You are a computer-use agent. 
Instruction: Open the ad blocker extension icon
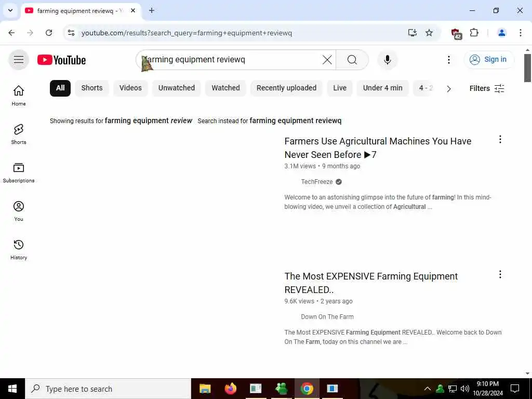click(x=456, y=33)
